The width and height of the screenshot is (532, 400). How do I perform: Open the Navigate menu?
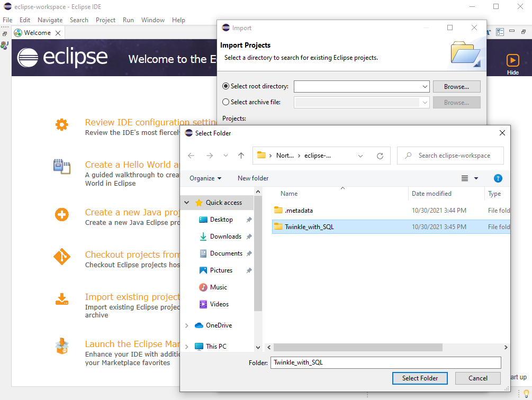click(50, 20)
